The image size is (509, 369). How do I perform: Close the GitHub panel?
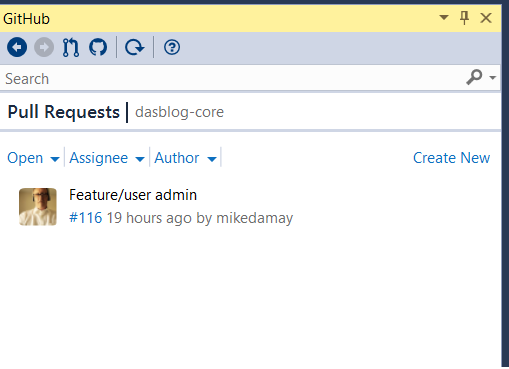pos(486,18)
